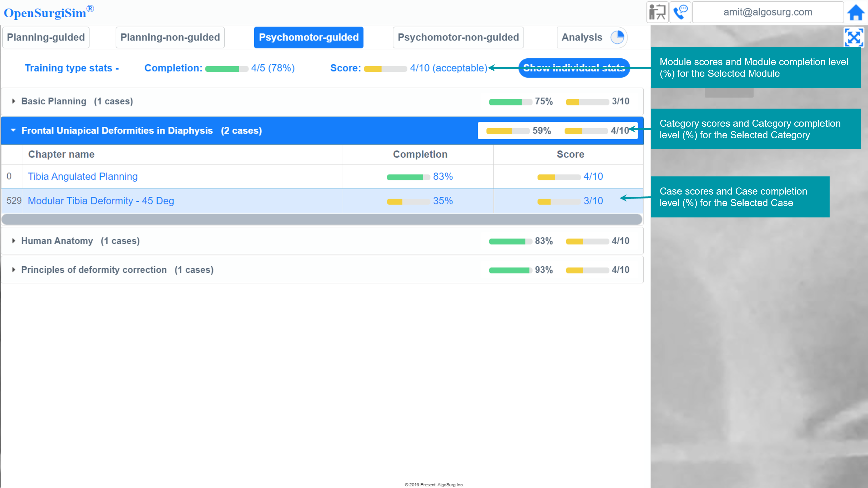Open the phone chat support icon
This screenshot has height=488, width=868.
click(680, 12)
